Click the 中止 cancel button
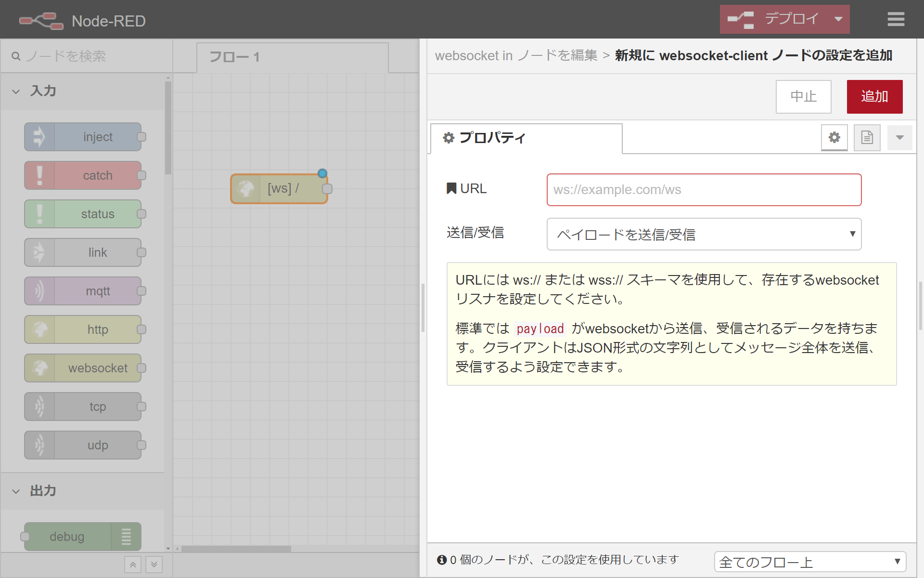Viewport: 924px width, 578px height. [803, 97]
